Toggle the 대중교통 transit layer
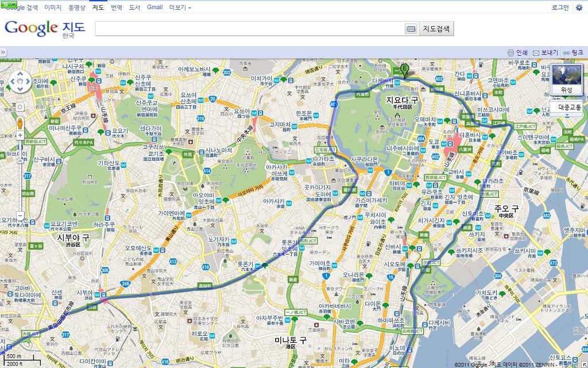 click(x=567, y=107)
